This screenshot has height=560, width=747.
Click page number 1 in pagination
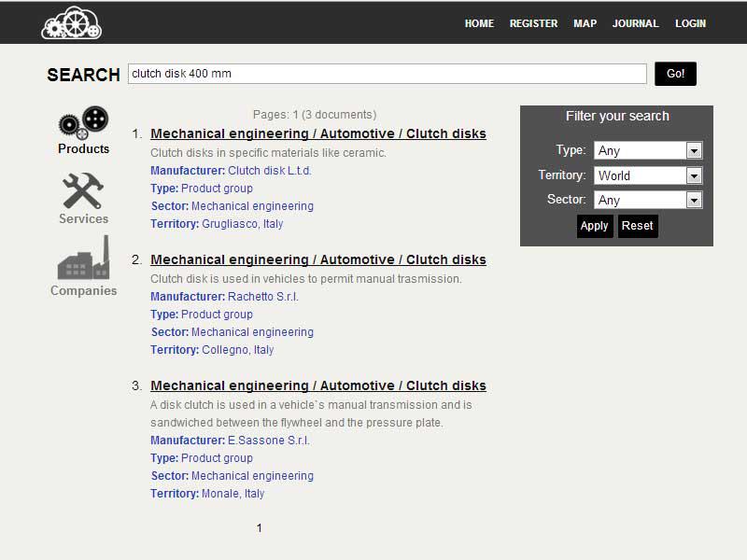(x=260, y=528)
